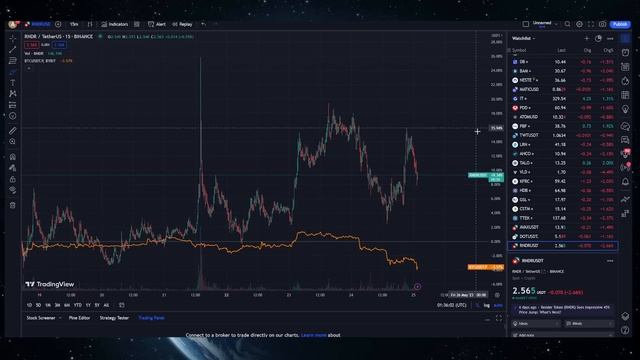
Task: Open the forecasting and position tools
Action: pyautogui.click(x=13, y=105)
